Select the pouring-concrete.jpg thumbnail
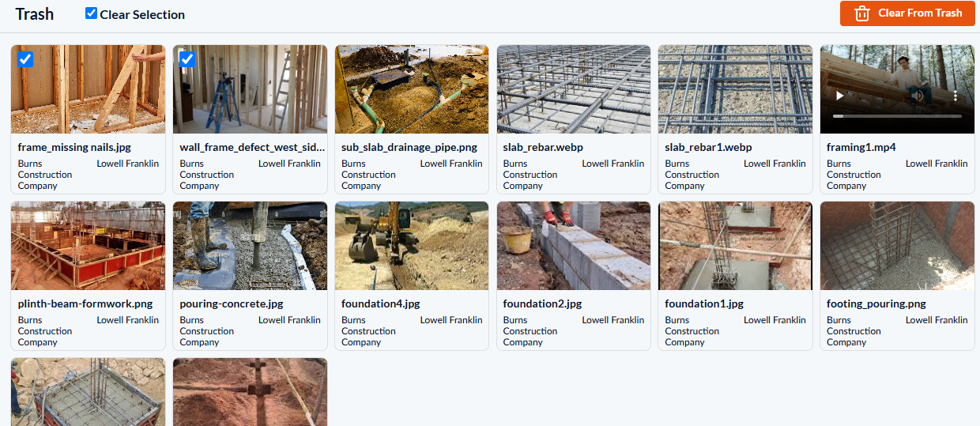Viewport: 980px width, 426px height. pos(250,246)
